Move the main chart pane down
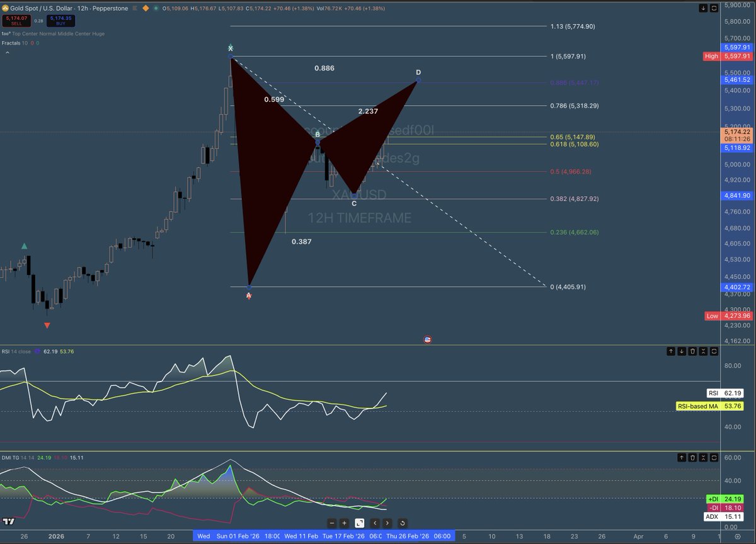This screenshot has width=756, height=544. (x=703, y=9)
